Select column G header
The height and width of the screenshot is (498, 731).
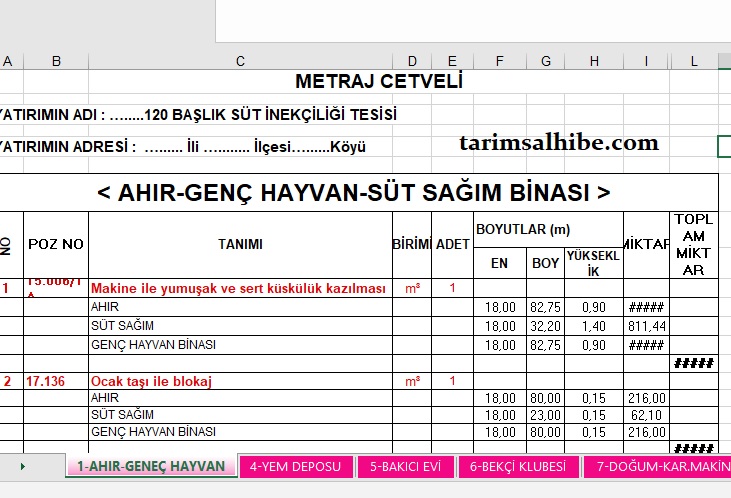coord(545,61)
